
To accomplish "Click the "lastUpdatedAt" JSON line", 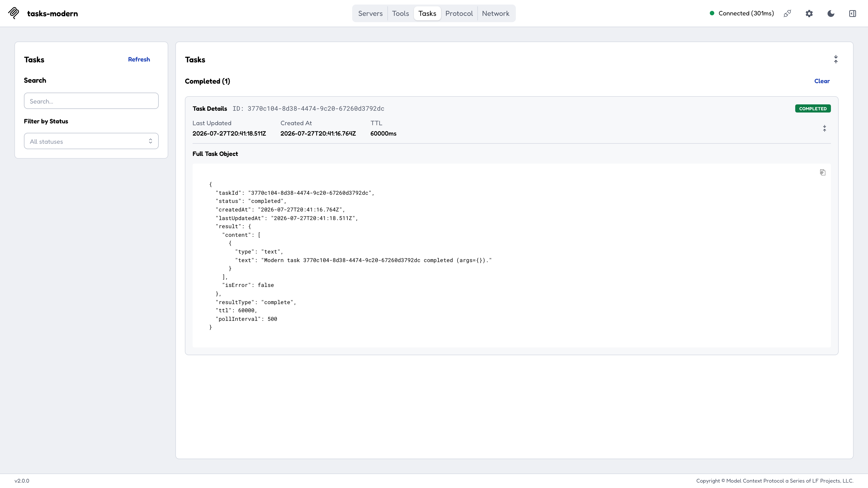I will [x=287, y=218].
